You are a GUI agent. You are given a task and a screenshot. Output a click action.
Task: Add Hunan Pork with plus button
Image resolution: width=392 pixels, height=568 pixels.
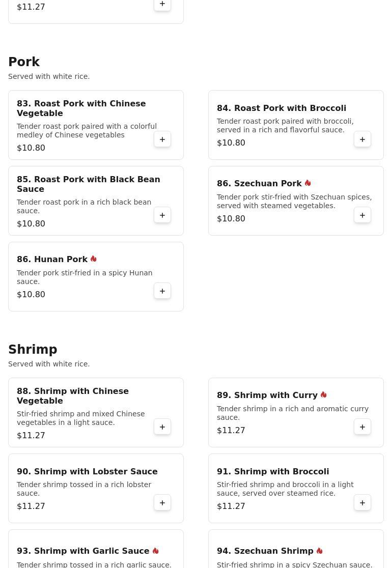[162, 291]
